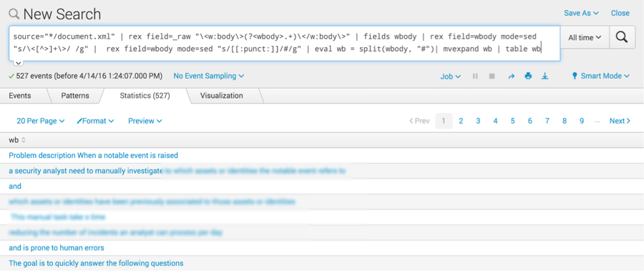Image resolution: width=644 pixels, height=271 pixels.
Task: Open the No Event Sampling dropdown
Action: point(209,76)
